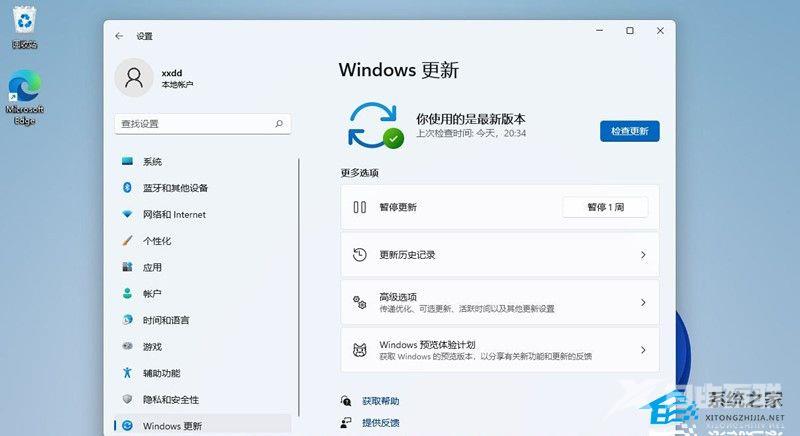800x436 pixels.
Task: Expand 更新历史记录 chevron arrow
Action: tap(643, 254)
